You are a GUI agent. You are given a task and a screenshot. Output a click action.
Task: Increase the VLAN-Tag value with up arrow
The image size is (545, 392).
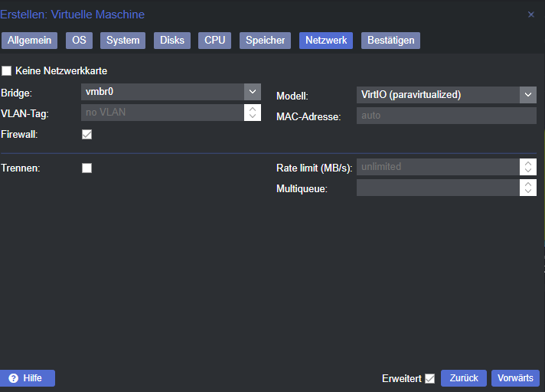[x=253, y=109]
